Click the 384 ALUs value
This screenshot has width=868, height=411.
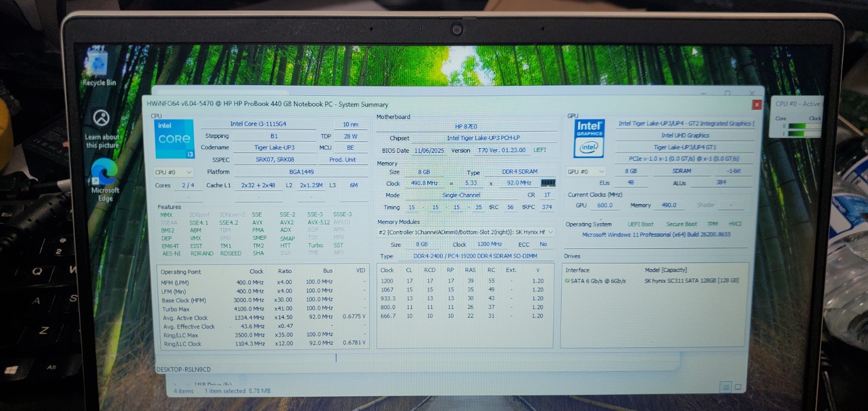tap(721, 182)
